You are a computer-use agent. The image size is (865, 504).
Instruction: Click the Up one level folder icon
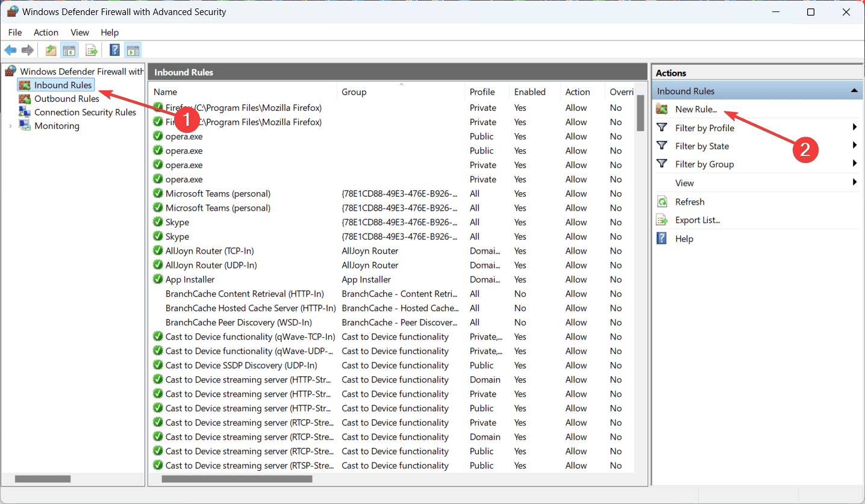[51, 50]
